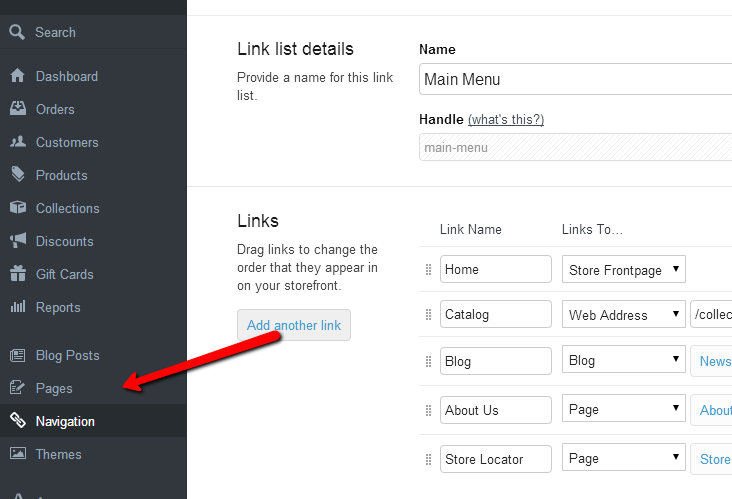Click Add another link button
Screen dimensions: 732x499
pos(294,325)
